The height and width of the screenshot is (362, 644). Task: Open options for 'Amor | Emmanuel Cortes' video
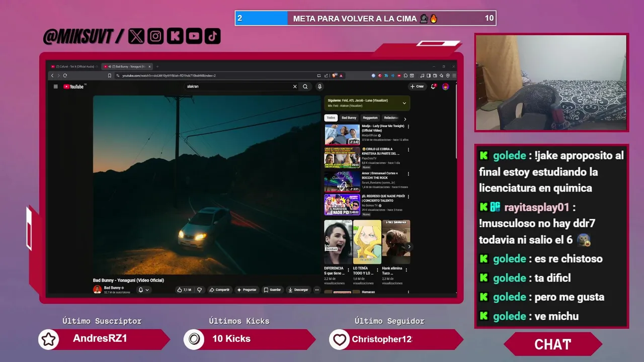(x=408, y=173)
